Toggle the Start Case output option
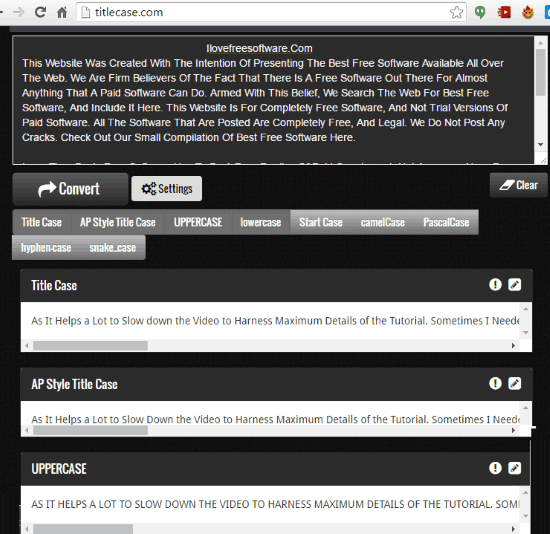 pos(321,222)
